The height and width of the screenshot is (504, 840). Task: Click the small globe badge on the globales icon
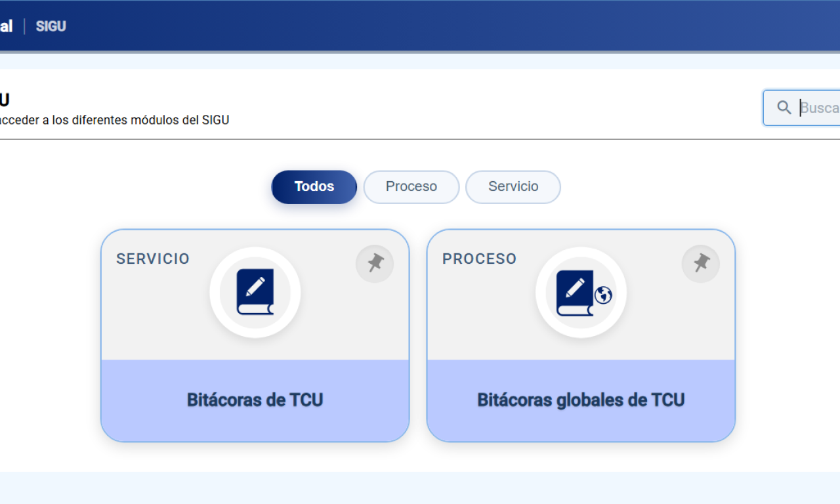coord(603,295)
